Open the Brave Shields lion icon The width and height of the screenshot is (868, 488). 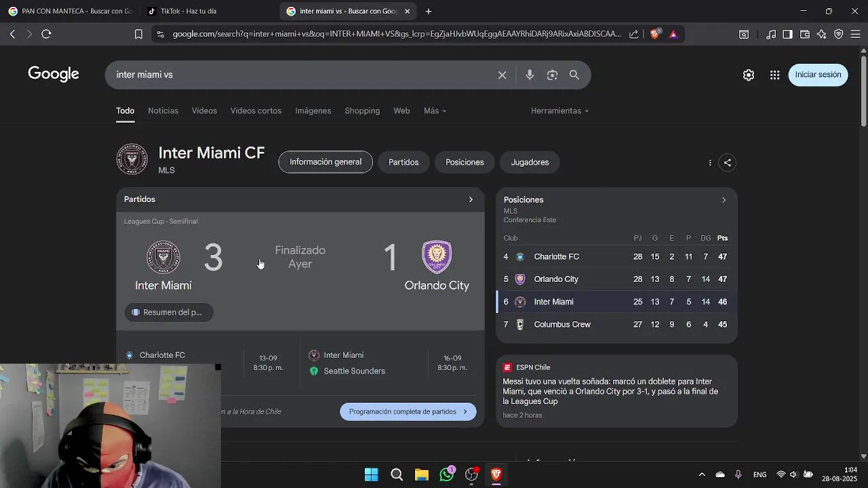[x=655, y=34]
